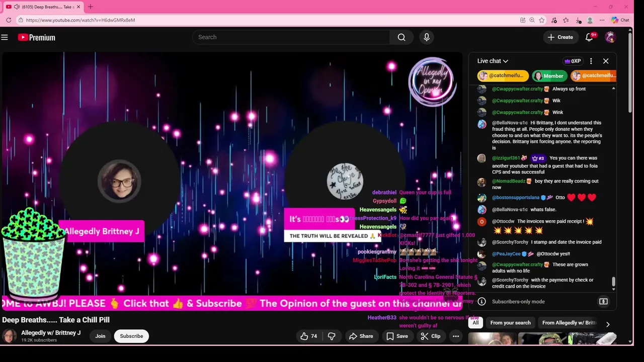Open first recommended video thumbnail
The image size is (644, 362).
pos(492,339)
